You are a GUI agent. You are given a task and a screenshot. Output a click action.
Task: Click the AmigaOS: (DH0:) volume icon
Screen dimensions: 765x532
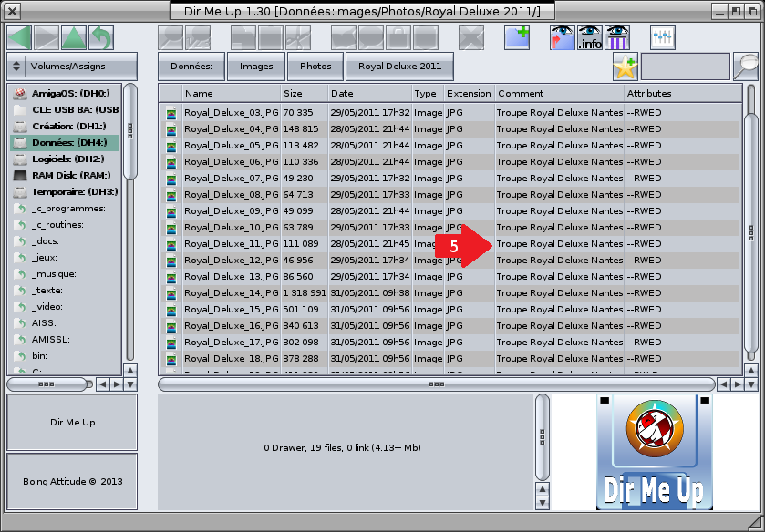click(x=20, y=94)
